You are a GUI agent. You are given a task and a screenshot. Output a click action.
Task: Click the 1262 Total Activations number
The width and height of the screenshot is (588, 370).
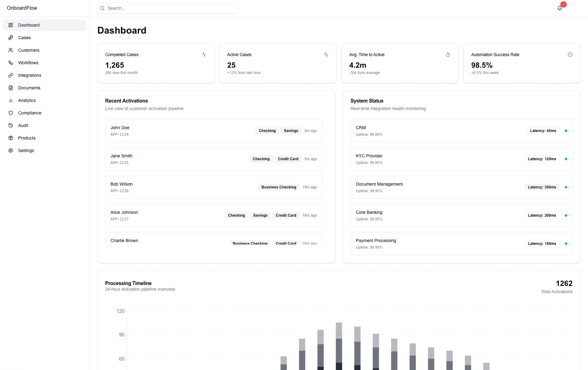click(564, 283)
